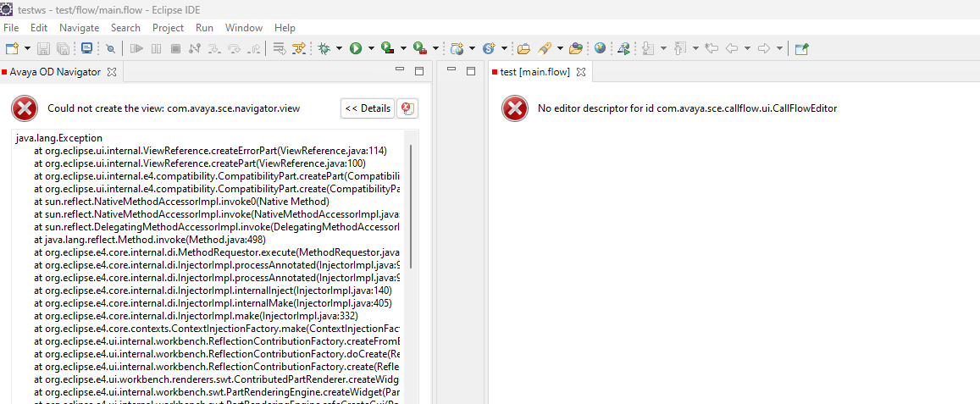Click the Pin Editor icon
The width and height of the screenshot is (980, 404).
pyautogui.click(x=802, y=48)
